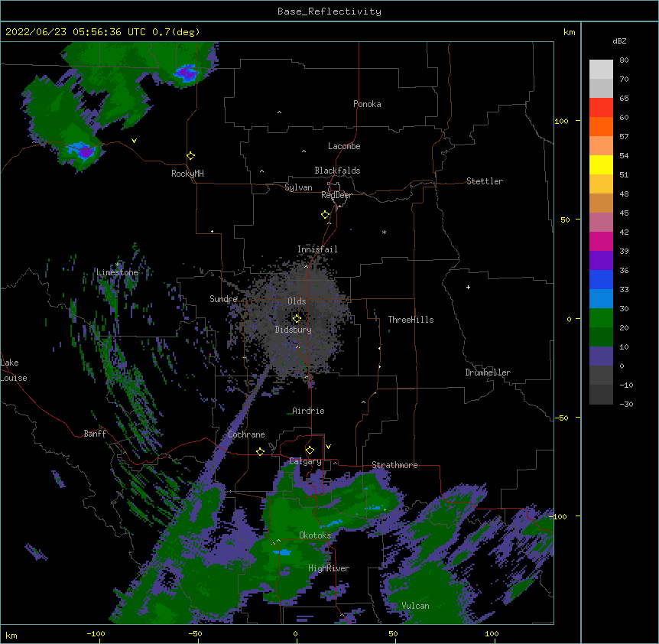Viewport: 659px width, 644px height.
Task: Select the orange 57-60 dBZ legend swatch
Action: pyautogui.click(x=601, y=126)
